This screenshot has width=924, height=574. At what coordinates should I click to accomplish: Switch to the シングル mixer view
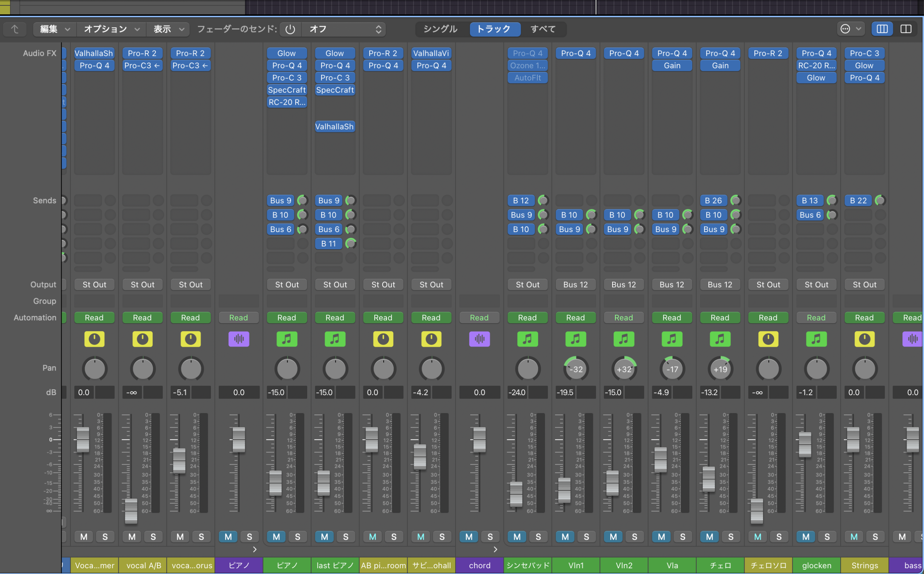coord(440,29)
